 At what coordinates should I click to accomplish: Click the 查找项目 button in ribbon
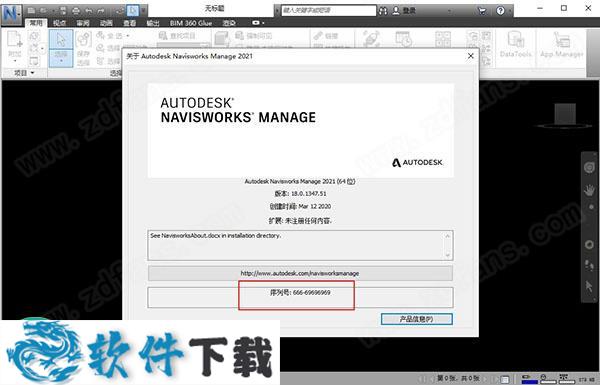(x=177, y=36)
